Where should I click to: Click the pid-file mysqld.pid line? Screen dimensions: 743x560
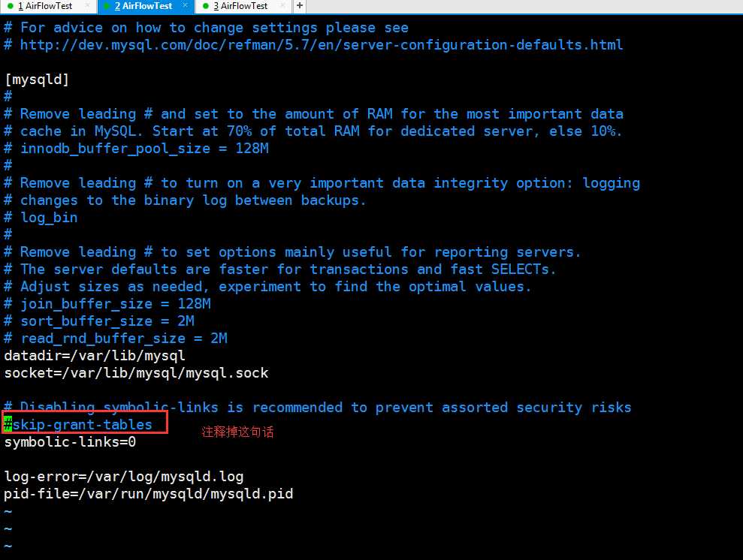(x=149, y=494)
